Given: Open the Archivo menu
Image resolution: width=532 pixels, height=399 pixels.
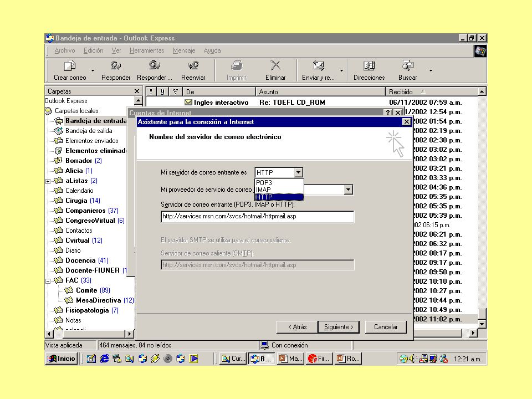Looking at the screenshot, I should [65, 50].
